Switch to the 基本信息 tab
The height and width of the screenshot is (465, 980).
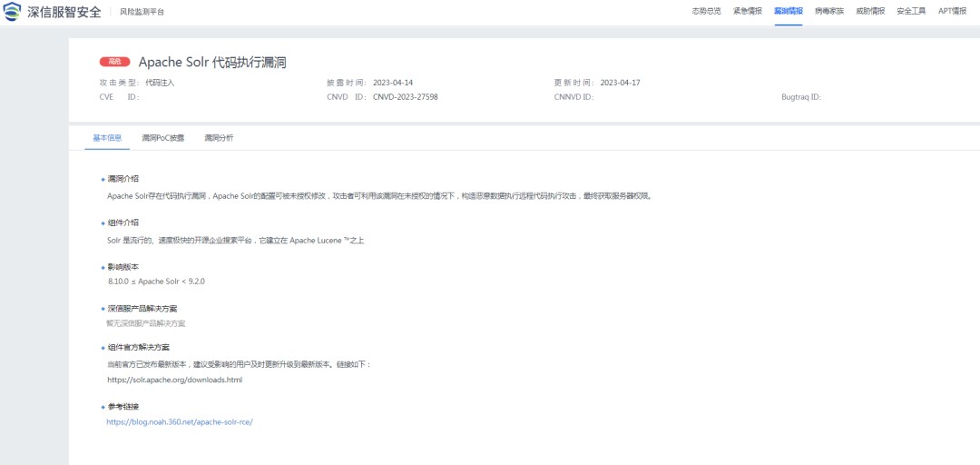107,138
